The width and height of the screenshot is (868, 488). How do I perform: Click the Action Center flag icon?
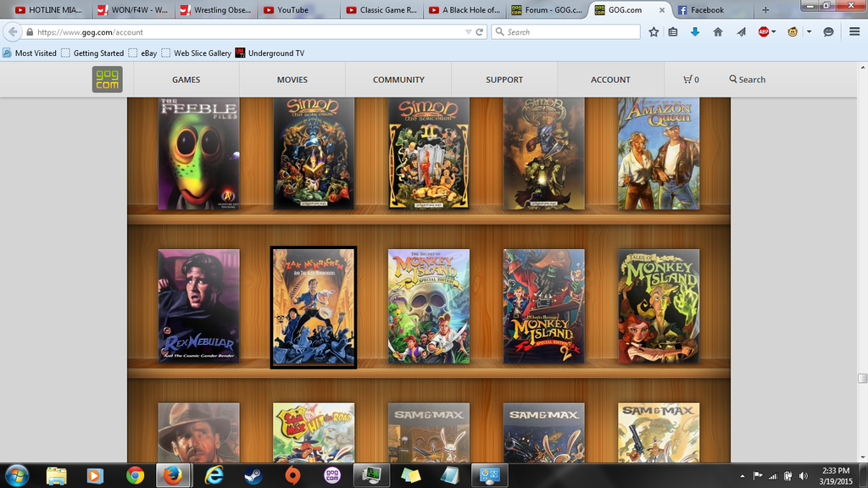point(757,476)
